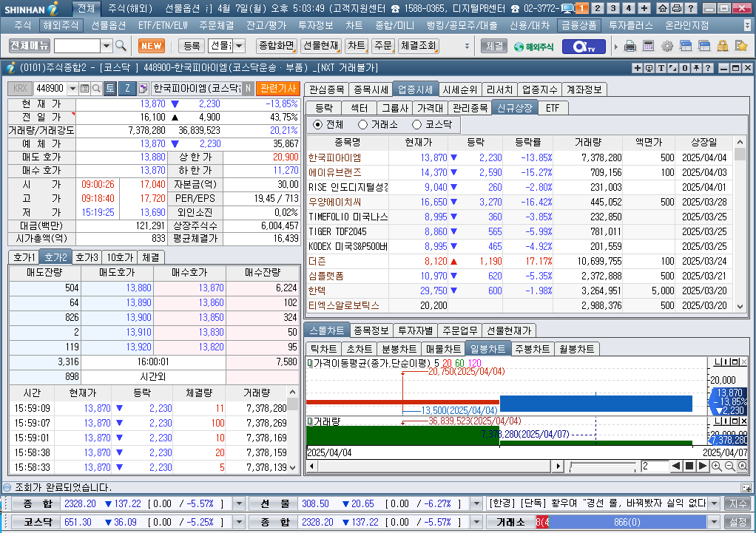
Task: Switch to the 시세순위 tab
Action: coord(460,89)
